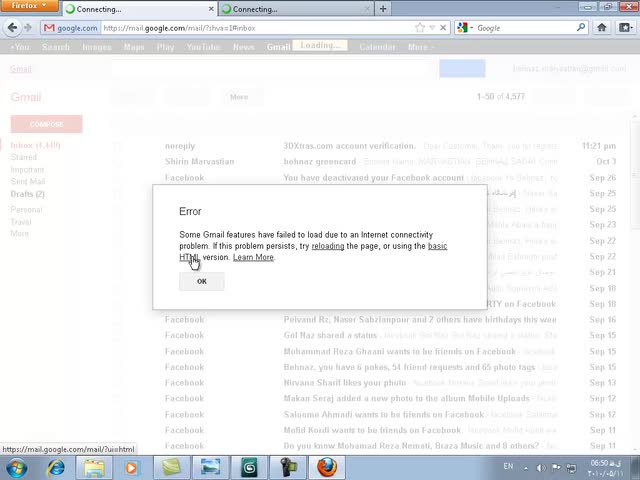Stop loading with the X button
Viewport: 640px width, 480px height.
tap(443, 28)
